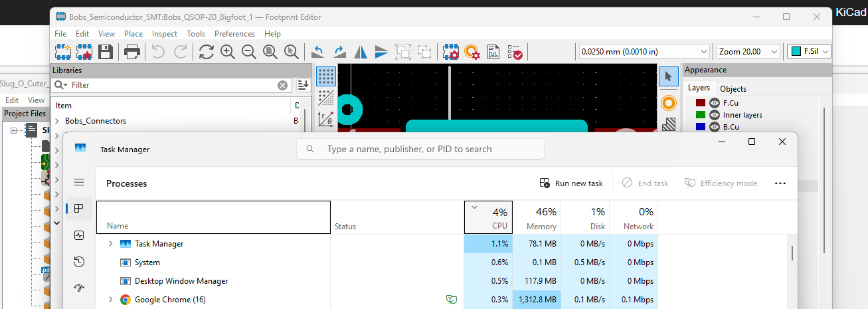Image resolution: width=868 pixels, height=309 pixels.
Task: Refresh the view with circular arrows
Action: 206,51
